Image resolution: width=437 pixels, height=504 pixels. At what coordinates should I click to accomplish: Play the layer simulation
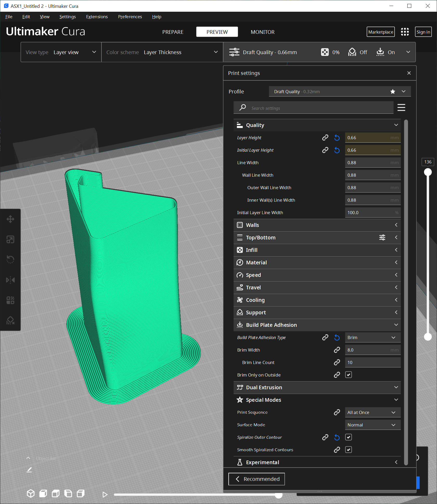click(105, 495)
